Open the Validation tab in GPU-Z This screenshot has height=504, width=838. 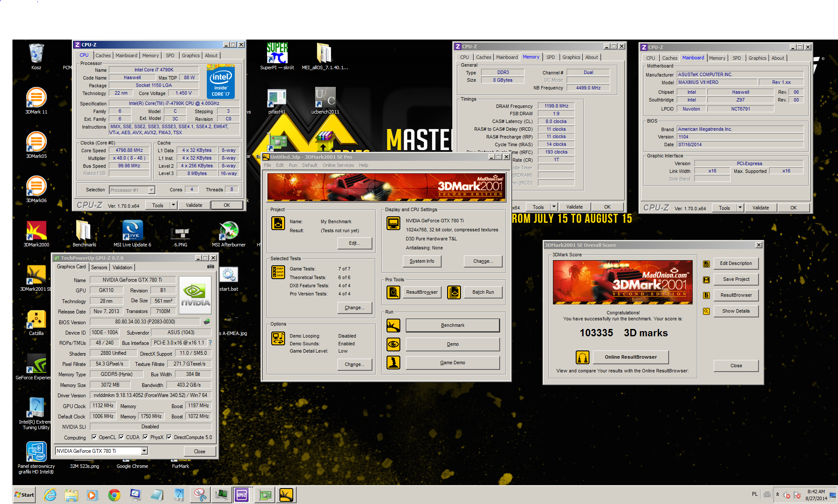122,267
